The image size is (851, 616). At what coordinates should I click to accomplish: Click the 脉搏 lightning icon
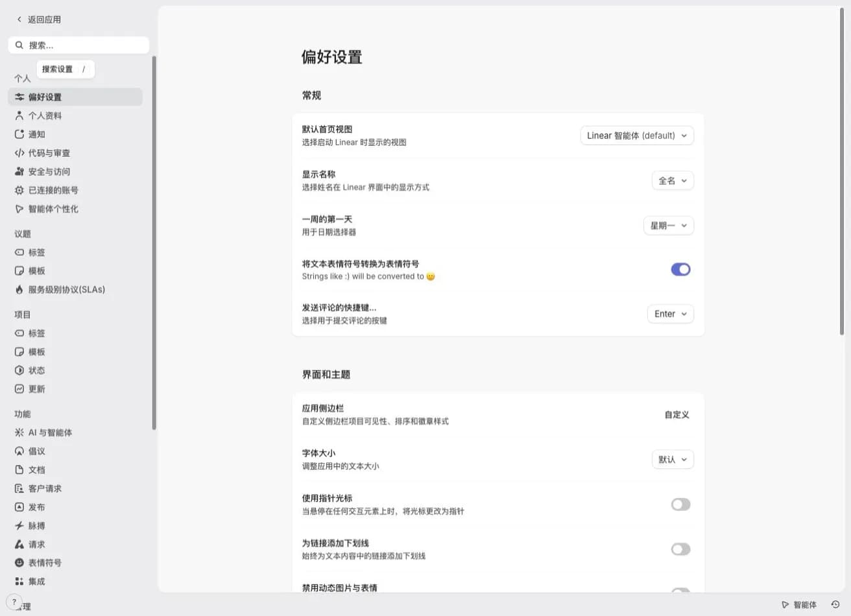pos(19,526)
